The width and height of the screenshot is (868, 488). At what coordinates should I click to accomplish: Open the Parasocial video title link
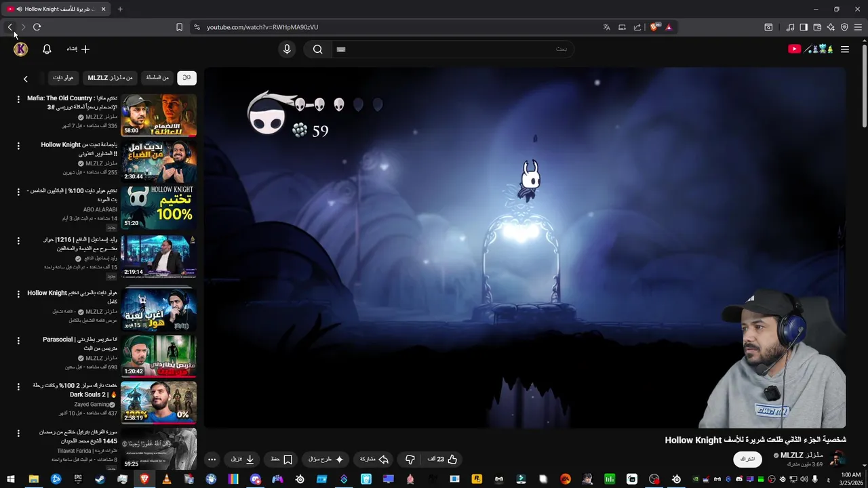click(80, 344)
